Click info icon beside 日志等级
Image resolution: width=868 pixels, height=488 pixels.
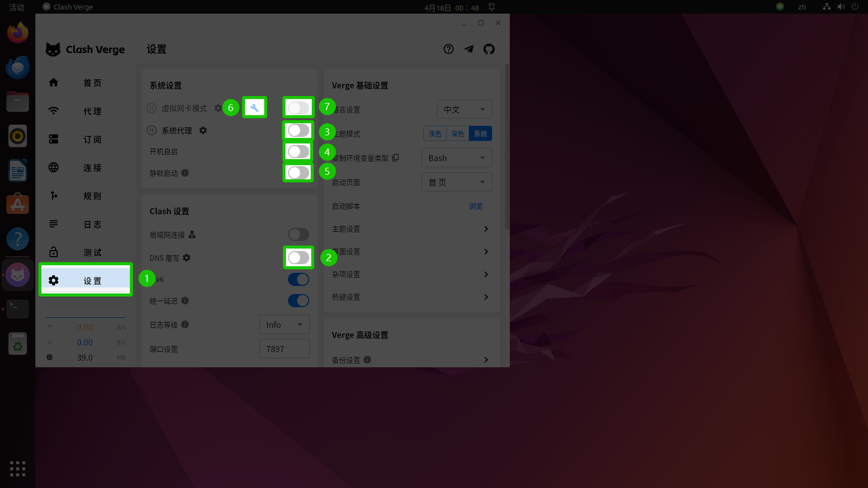point(185,324)
